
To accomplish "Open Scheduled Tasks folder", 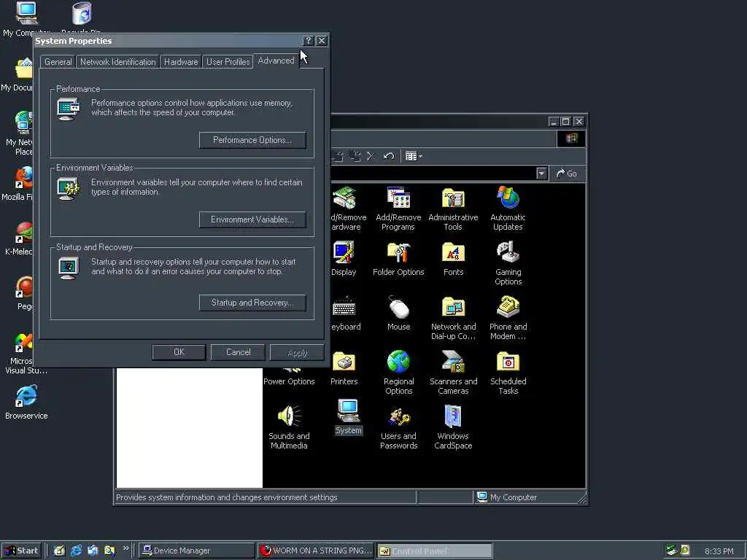I will (x=508, y=373).
